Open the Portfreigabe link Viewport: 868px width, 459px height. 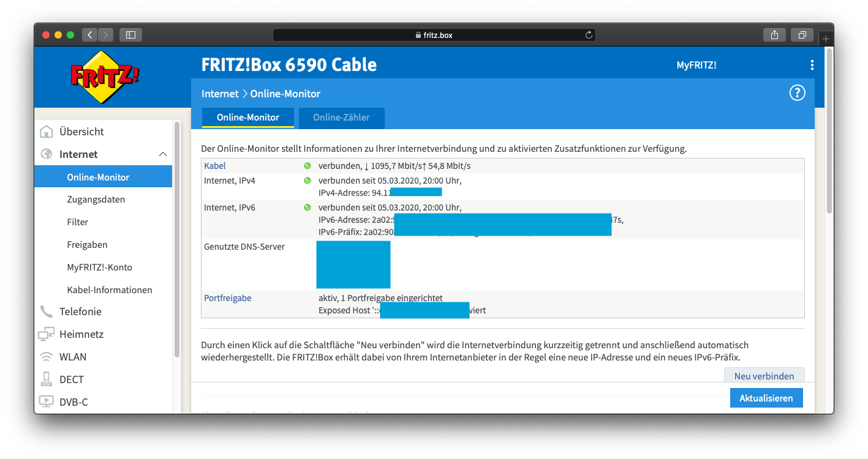coord(228,298)
